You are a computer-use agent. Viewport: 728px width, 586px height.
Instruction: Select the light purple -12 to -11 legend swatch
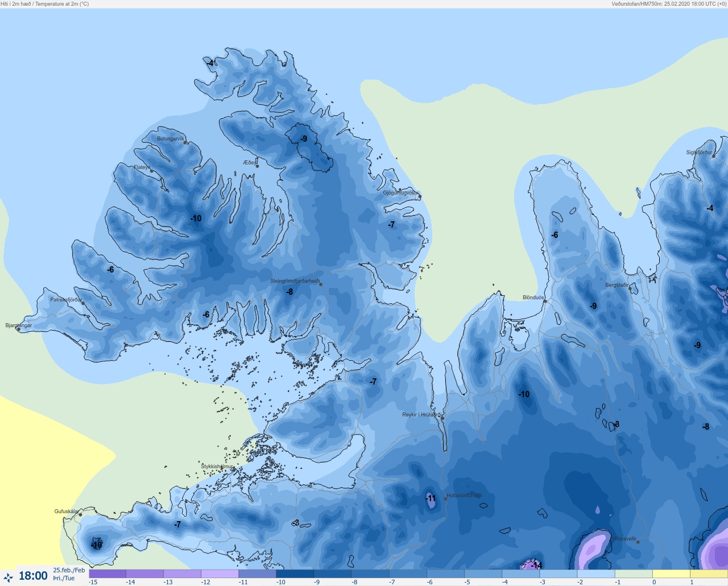click(x=220, y=574)
